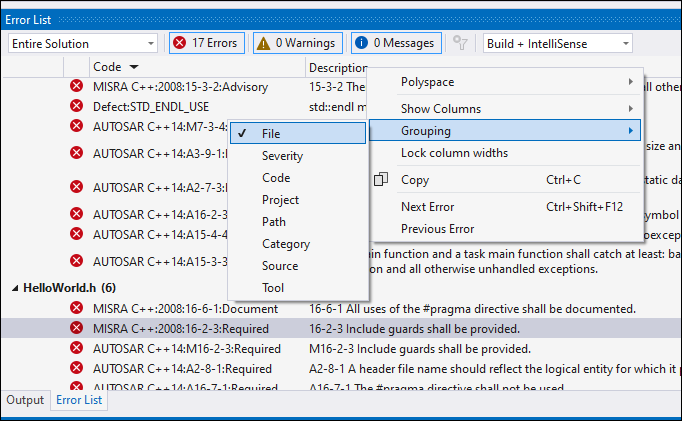Click error icon beside MISRA C++:2008:15-3-2:Advisory
The height and width of the screenshot is (421, 682).
tap(77, 86)
